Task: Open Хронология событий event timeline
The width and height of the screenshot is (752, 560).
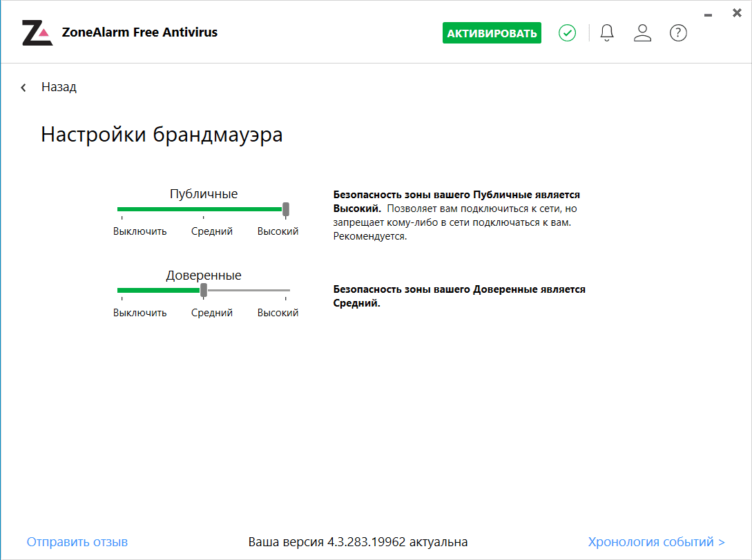Action: 656,542
